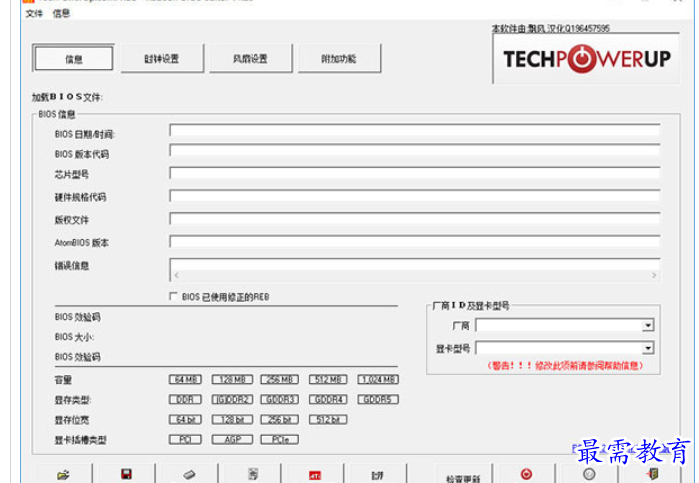Toggle the 64 MB memory size indicator
The width and height of the screenshot is (699, 483).
pyautogui.click(x=185, y=380)
